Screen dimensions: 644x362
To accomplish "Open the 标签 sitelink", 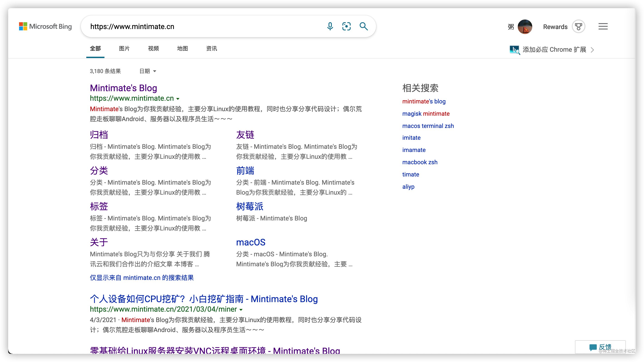I will (99, 206).
